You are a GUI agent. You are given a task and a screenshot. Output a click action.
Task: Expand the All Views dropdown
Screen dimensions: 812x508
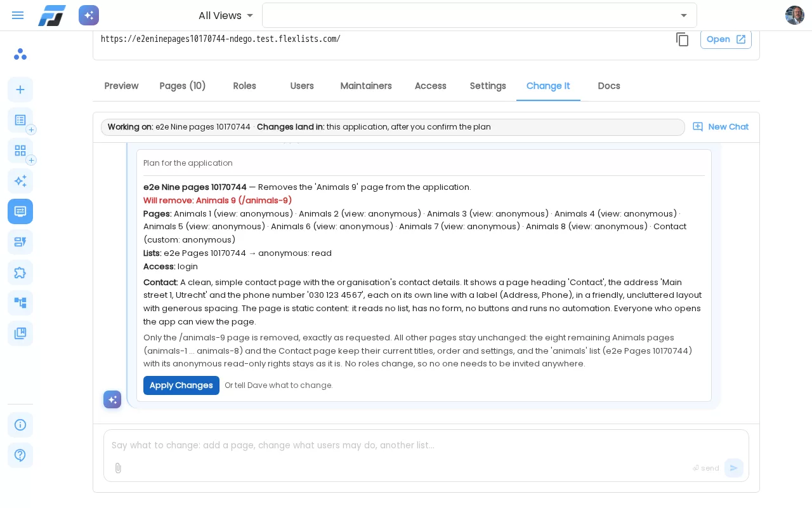pyautogui.click(x=226, y=15)
